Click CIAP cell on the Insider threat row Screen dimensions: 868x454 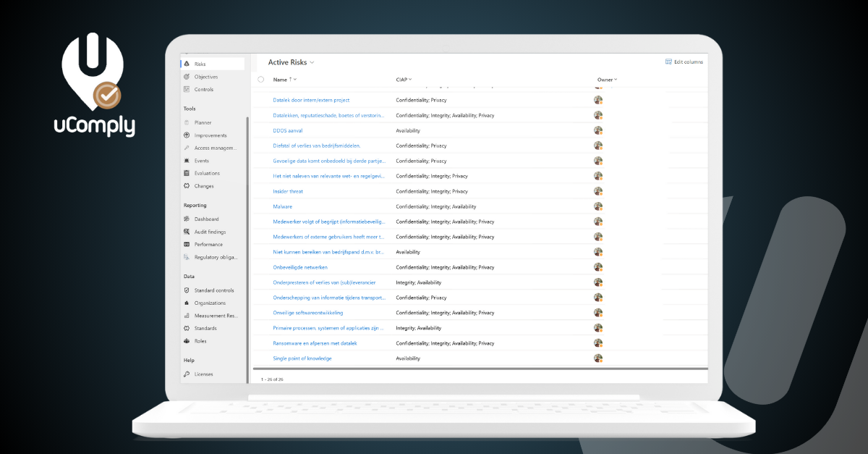click(x=432, y=191)
